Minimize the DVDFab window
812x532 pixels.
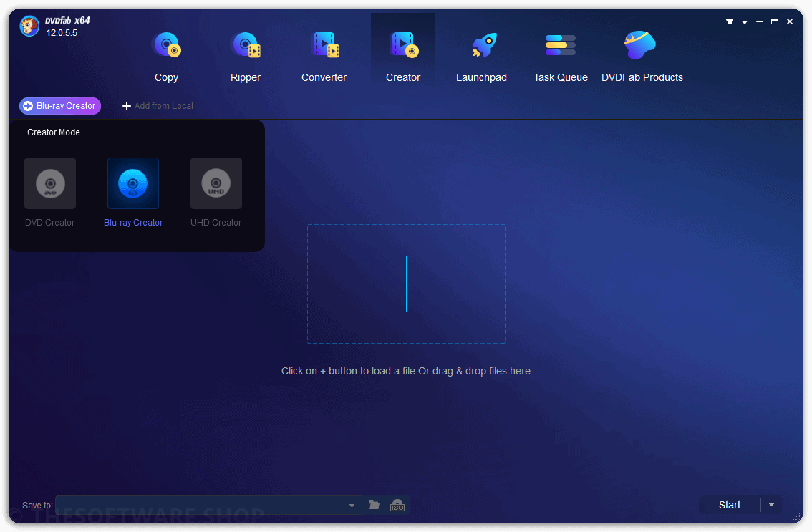pyautogui.click(x=760, y=21)
